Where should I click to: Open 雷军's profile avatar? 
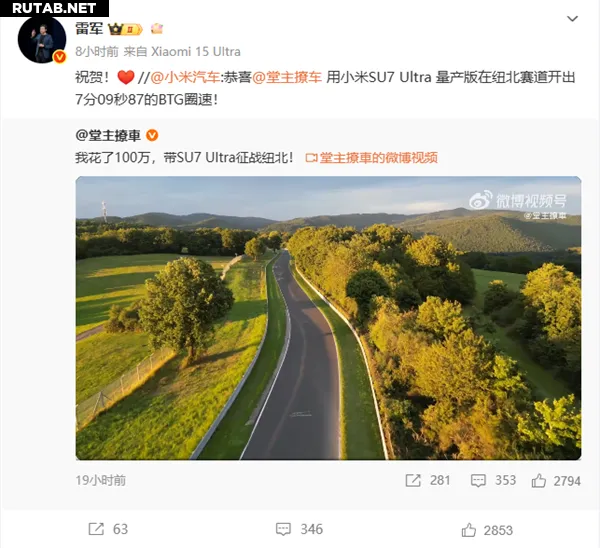tap(42, 39)
